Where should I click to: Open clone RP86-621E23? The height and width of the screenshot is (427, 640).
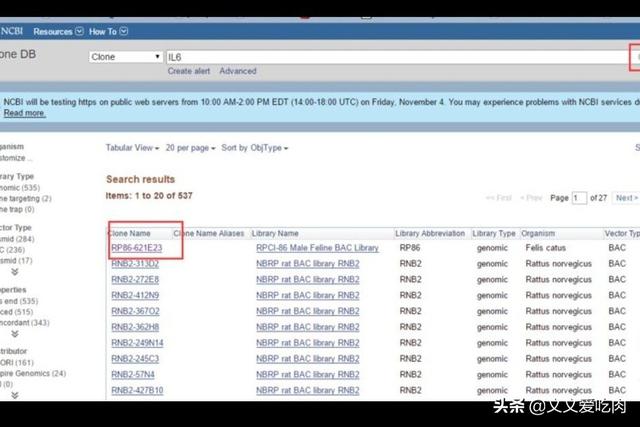coord(140,248)
